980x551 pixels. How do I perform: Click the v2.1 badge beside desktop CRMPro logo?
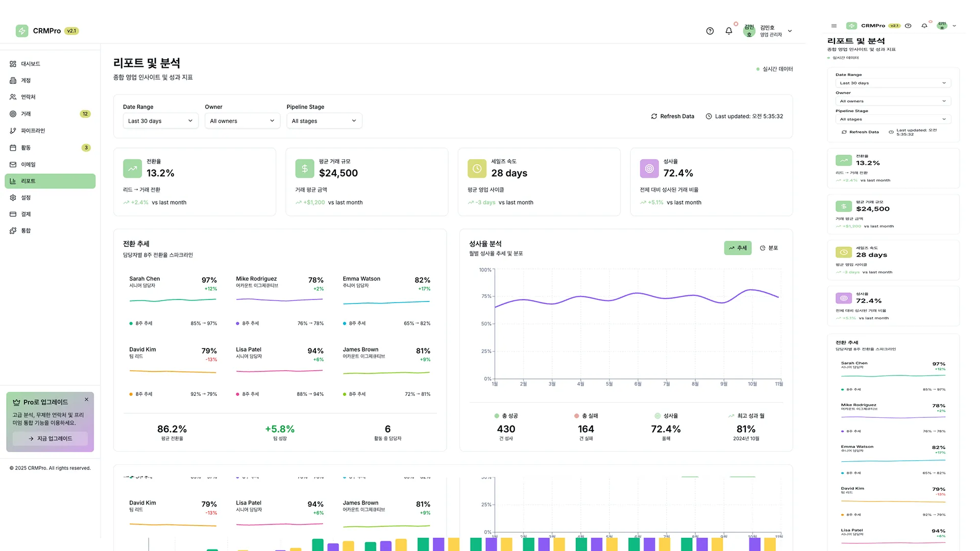coord(72,31)
